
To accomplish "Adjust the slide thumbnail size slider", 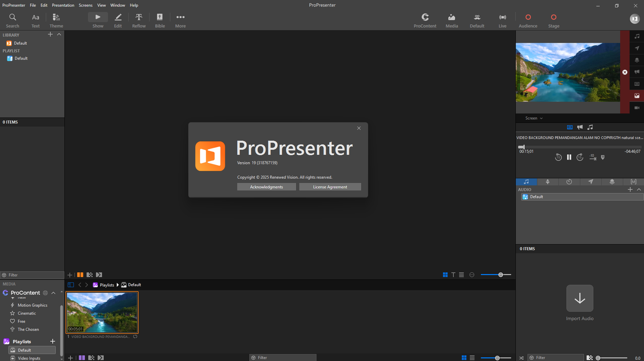I will (496, 275).
